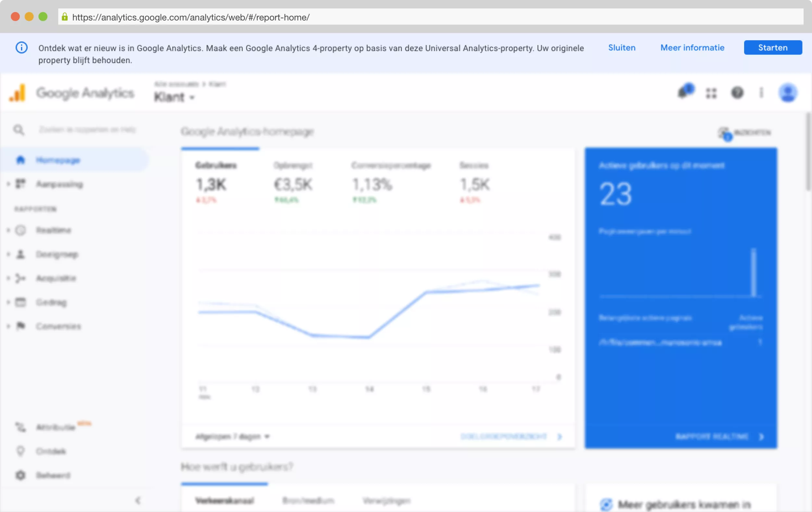The height and width of the screenshot is (512, 812).
Task: Open the three-dot more options menu
Action: [x=761, y=92]
